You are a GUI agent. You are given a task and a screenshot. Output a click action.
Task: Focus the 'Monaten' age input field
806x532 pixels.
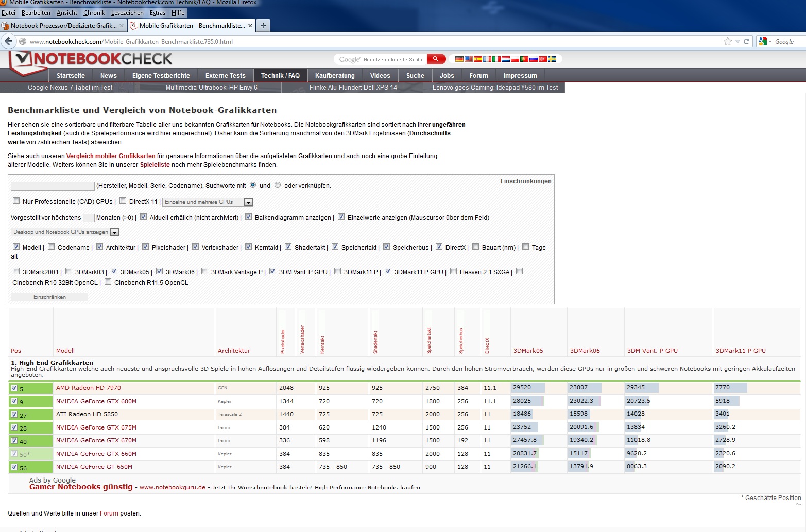pos(89,218)
